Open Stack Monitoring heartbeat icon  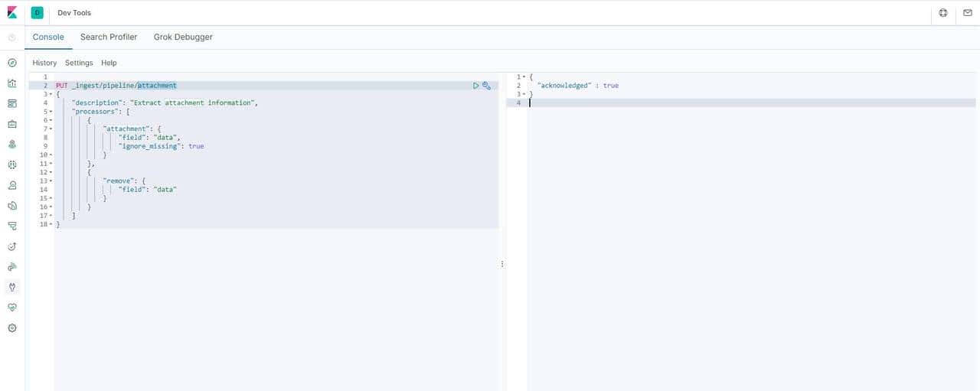(x=12, y=307)
